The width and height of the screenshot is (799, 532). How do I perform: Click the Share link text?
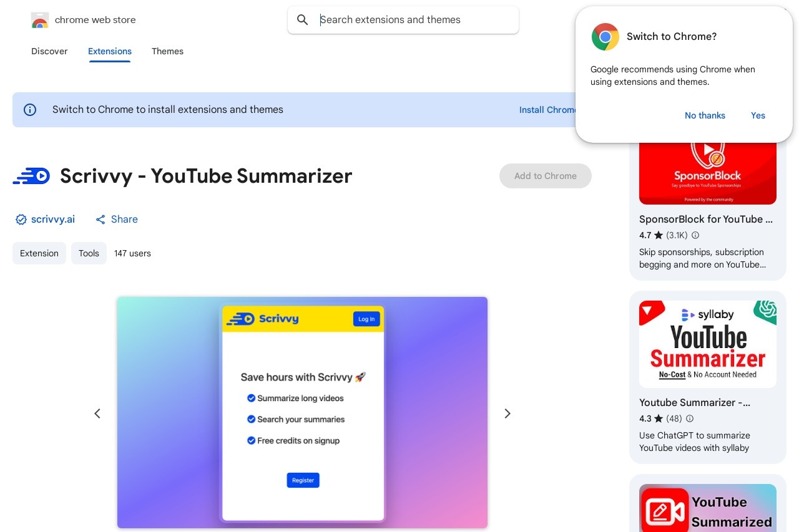tap(124, 220)
